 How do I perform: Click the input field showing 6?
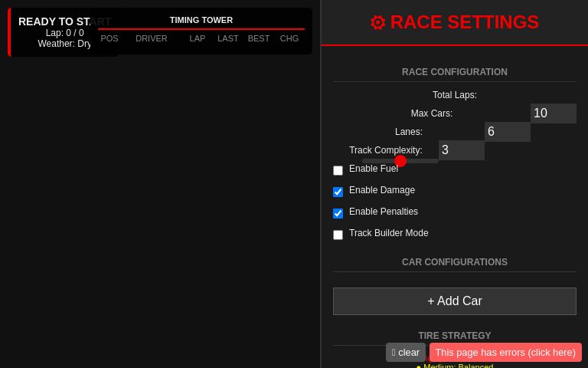click(x=508, y=131)
